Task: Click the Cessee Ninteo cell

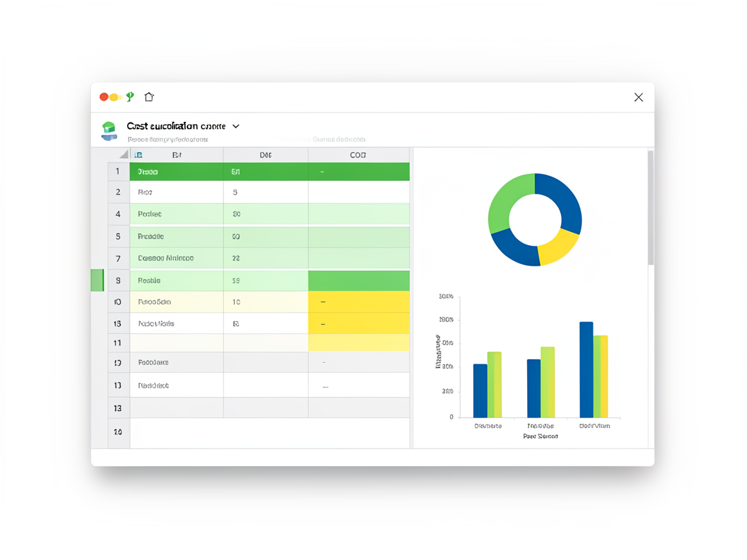Action: (x=176, y=258)
